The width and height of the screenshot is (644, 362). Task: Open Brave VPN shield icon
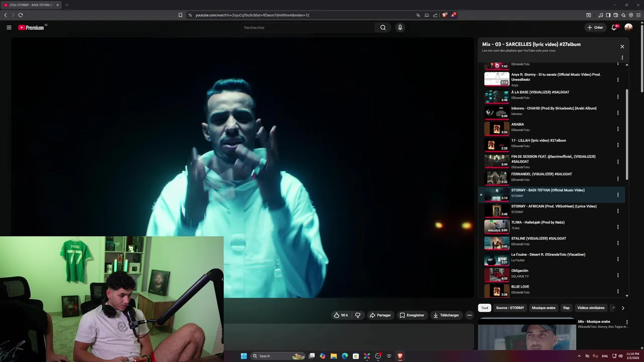coord(631,15)
